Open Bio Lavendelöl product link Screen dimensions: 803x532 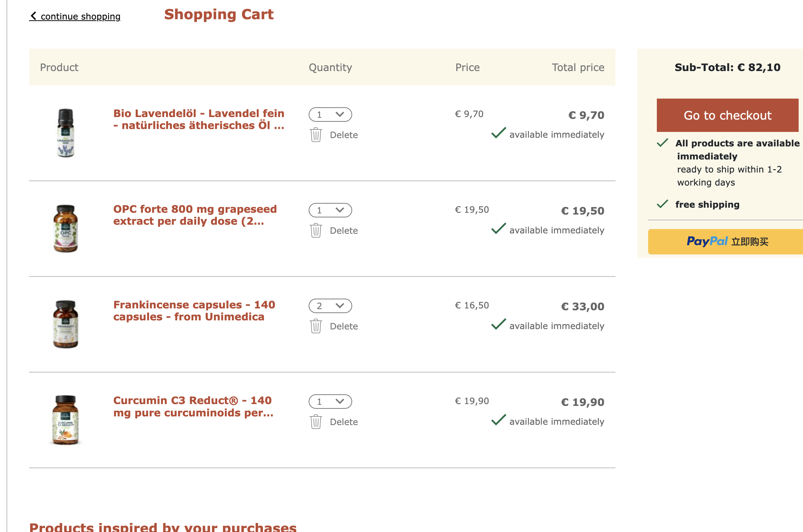199,119
